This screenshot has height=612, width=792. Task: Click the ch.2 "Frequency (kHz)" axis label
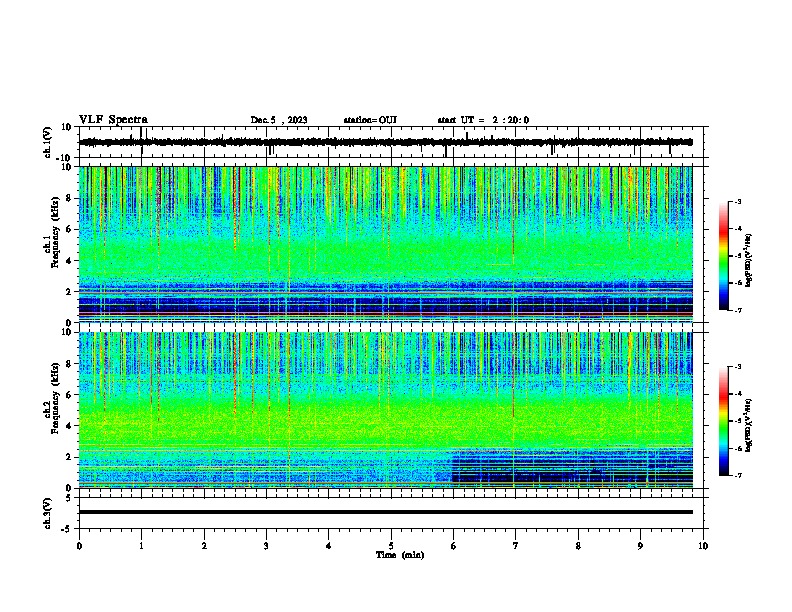click(56, 398)
